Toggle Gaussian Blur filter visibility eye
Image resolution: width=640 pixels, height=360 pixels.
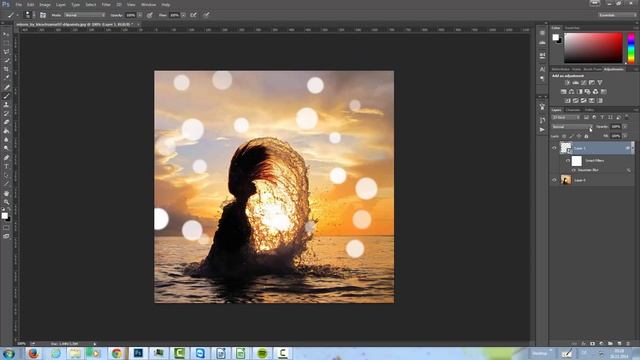[573, 170]
